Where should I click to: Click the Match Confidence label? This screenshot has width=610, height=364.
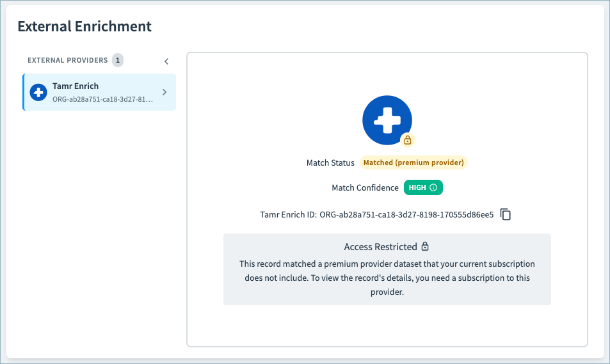[x=365, y=188]
